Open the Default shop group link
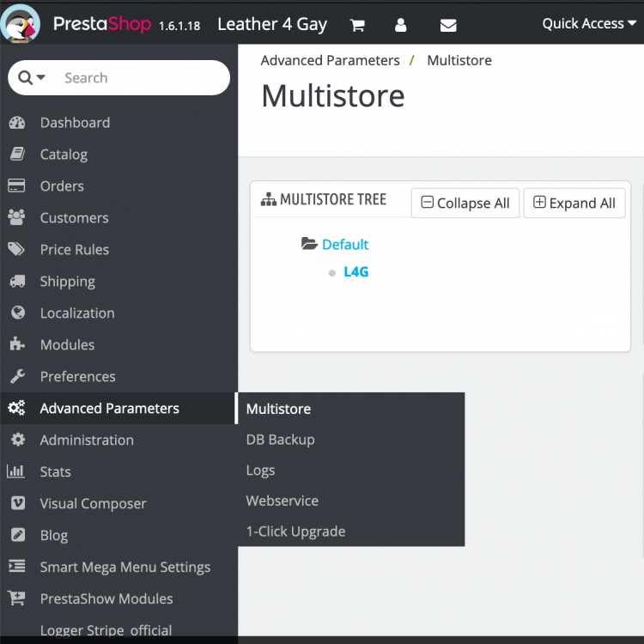Image resolution: width=644 pixels, height=644 pixels. (345, 245)
